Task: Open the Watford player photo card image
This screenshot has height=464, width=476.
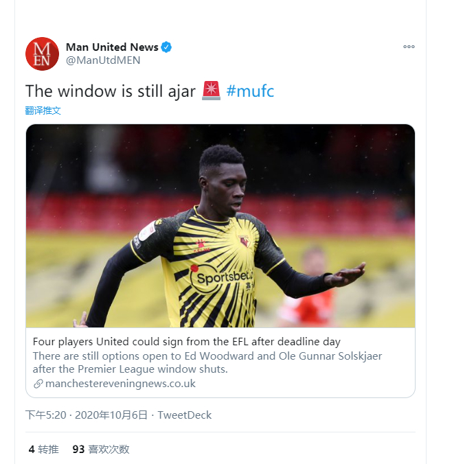Action: click(x=220, y=226)
